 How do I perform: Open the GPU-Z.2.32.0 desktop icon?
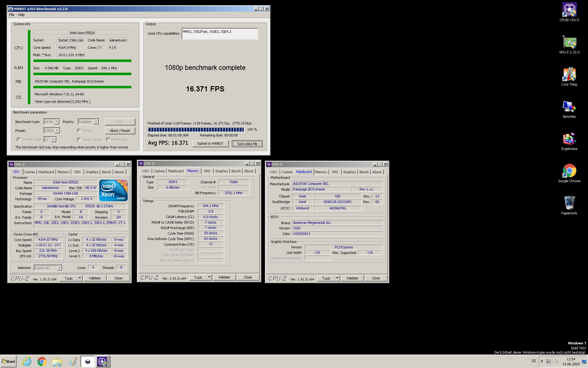pyautogui.click(x=569, y=45)
